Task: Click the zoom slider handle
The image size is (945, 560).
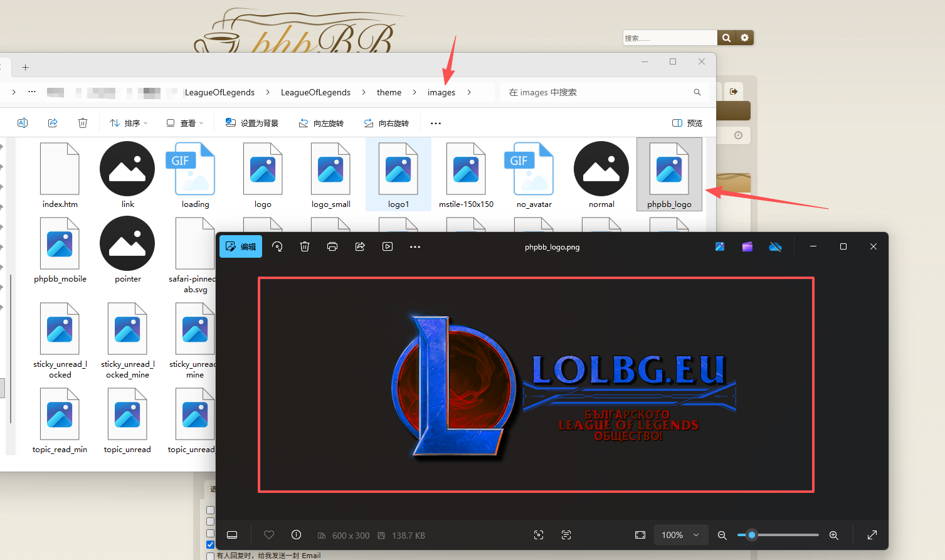Action: tap(752, 535)
